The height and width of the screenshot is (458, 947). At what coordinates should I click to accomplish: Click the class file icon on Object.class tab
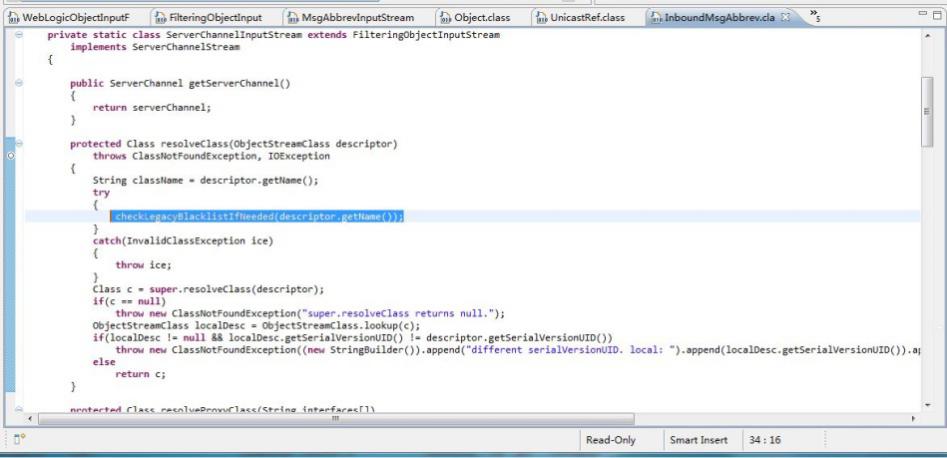(x=443, y=17)
